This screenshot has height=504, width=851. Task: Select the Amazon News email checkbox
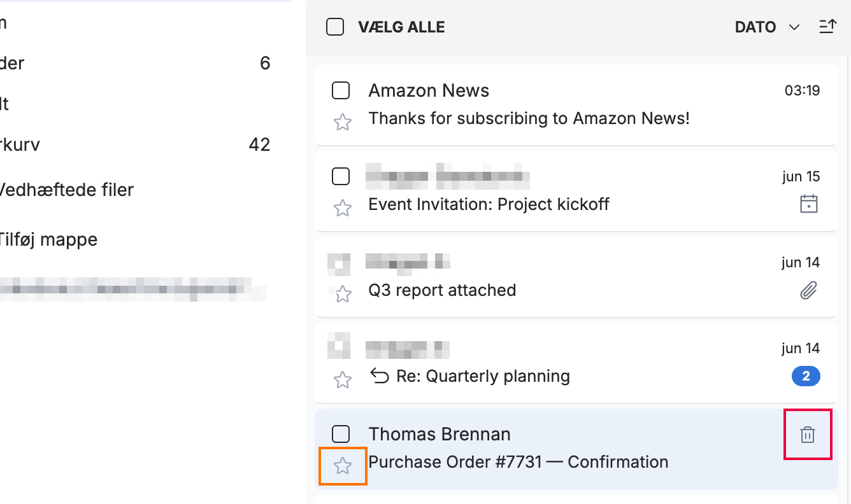click(x=341, y=90)
